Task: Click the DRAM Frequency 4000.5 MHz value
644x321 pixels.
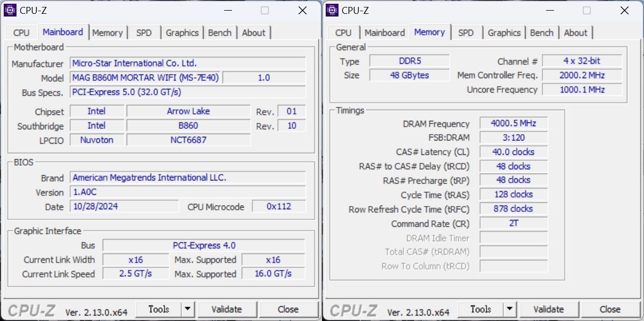Action: [x=513, y=124]
